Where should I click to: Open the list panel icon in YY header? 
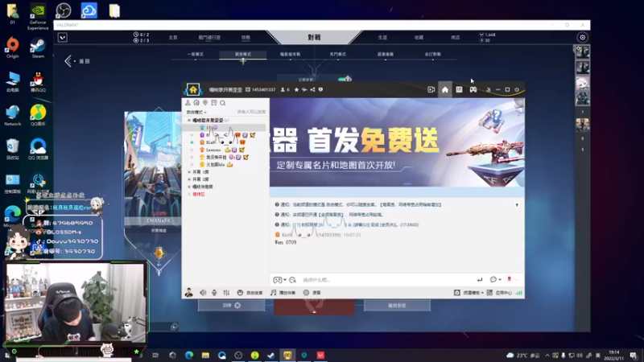459,89
